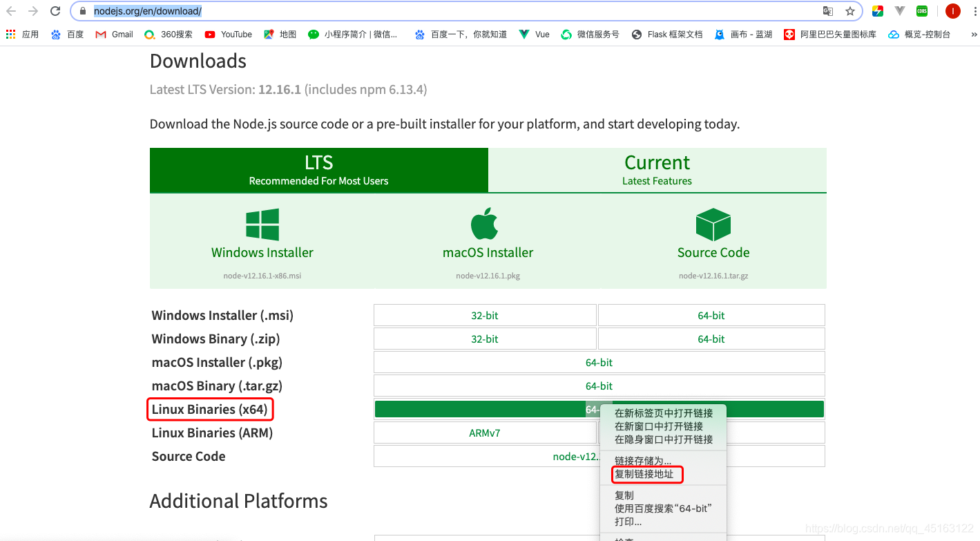Open the 阿里巴巴矢量图标库 bookmark
This screenshot has width=980, height=541.
[831, 34]
